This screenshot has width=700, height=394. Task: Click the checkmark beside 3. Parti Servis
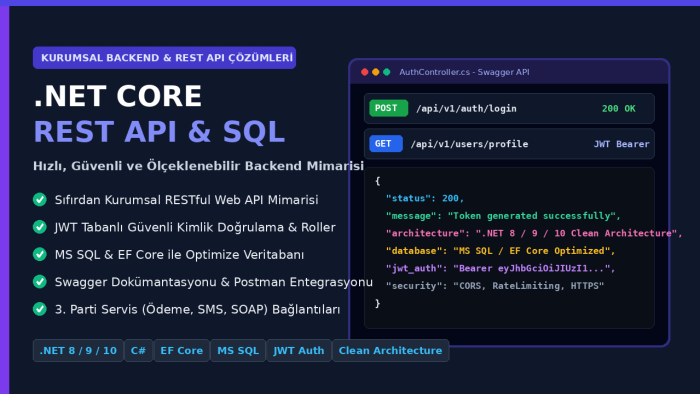point(40,309)
